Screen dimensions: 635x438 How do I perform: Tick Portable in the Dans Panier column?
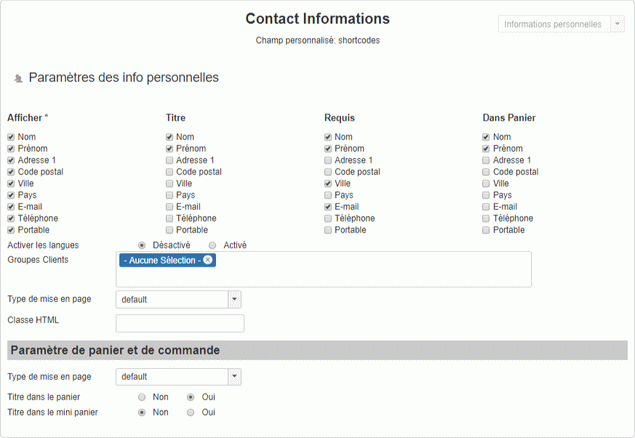pos(487,230)
